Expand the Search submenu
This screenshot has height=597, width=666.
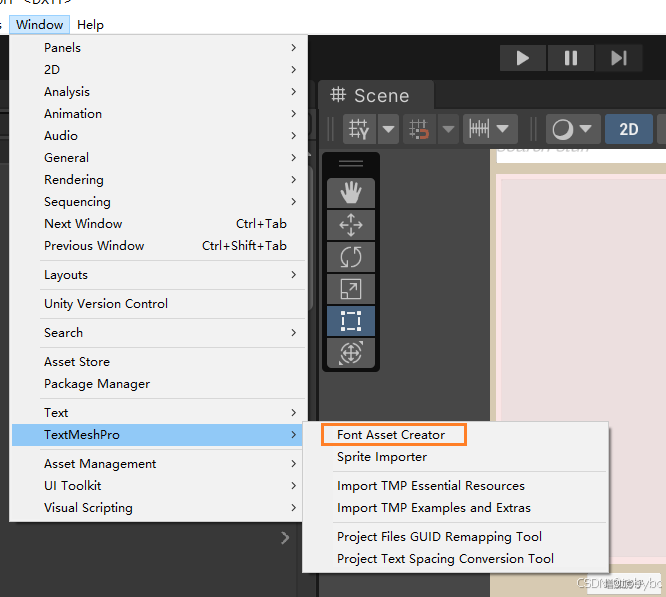(159, 333)
